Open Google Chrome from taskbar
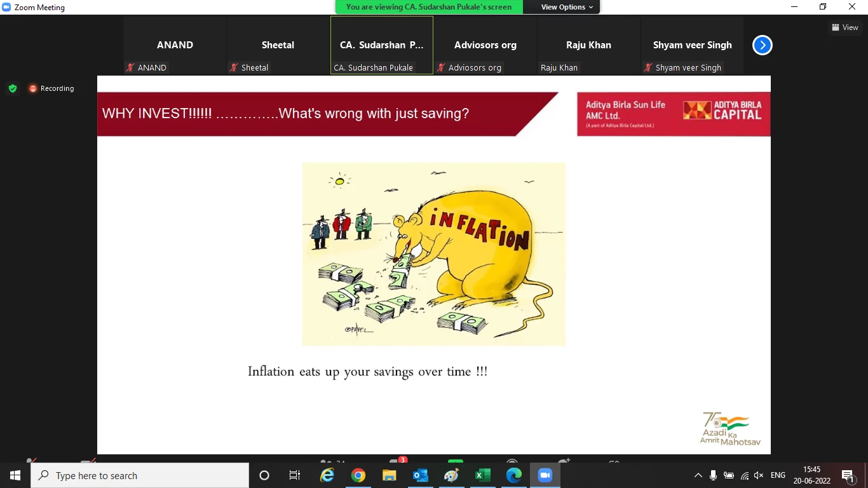The width and height of the screenshot is (868, 488). coord(358,475)
